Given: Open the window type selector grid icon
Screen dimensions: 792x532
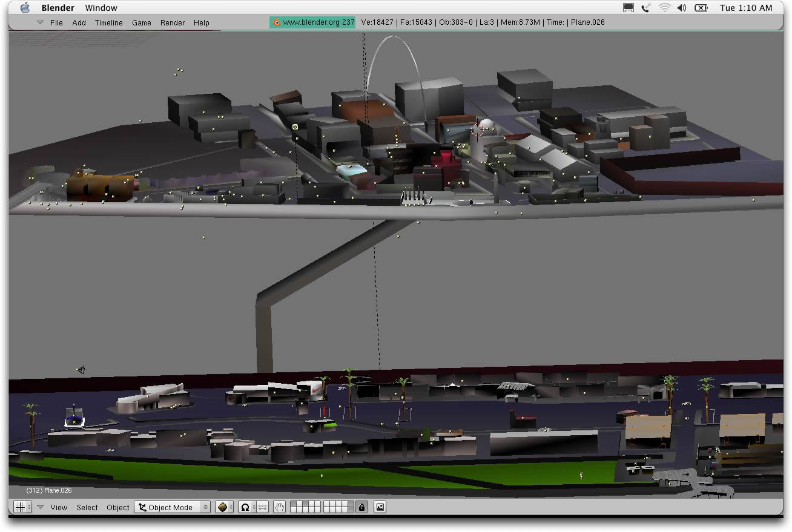Looking at the screenshot, I should click(20, 507).
